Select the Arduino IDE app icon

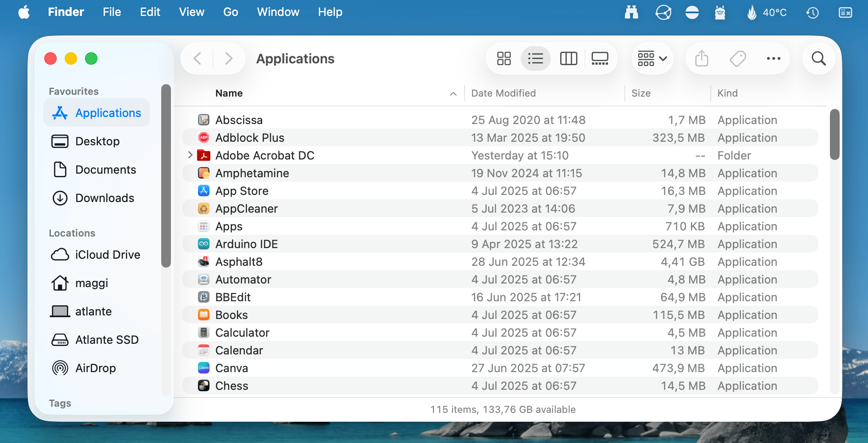[x=204, y=244]
